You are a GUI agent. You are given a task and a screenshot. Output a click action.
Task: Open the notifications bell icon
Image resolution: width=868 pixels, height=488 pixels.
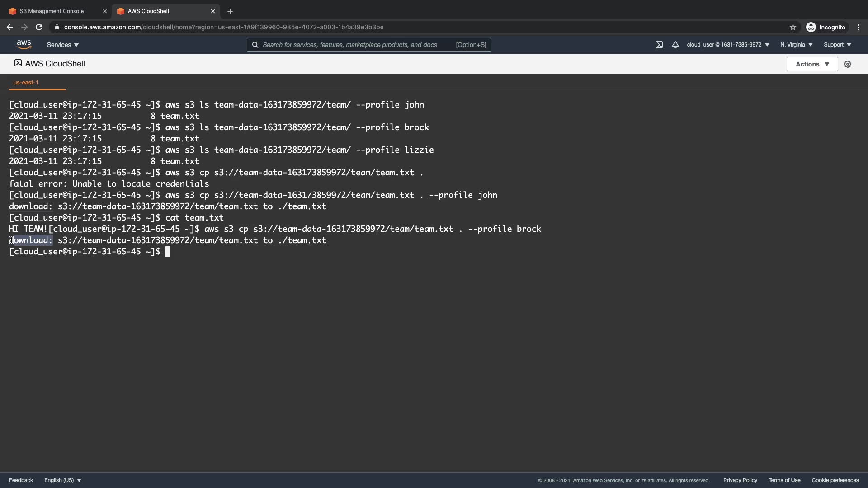pyautogui.click(x=675, y=45)
